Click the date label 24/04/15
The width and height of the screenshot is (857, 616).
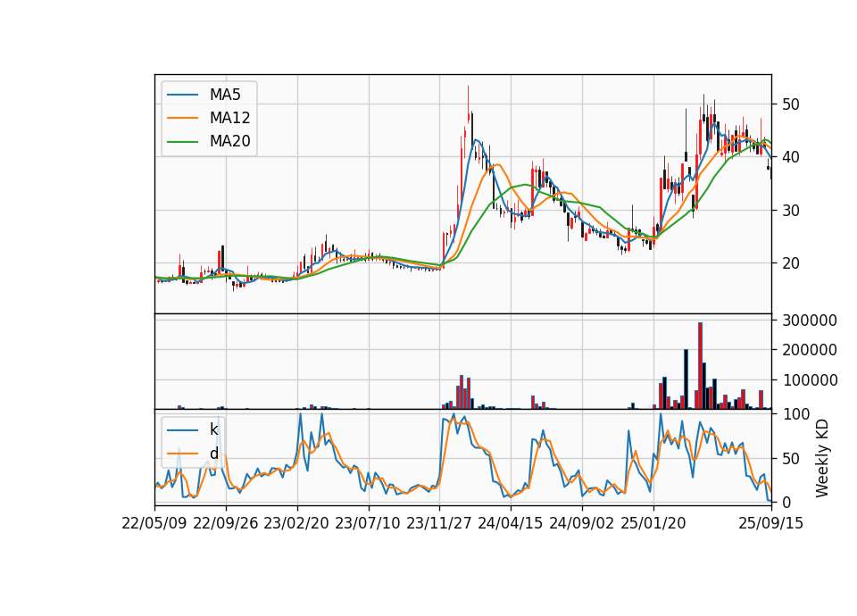(511, 523)
